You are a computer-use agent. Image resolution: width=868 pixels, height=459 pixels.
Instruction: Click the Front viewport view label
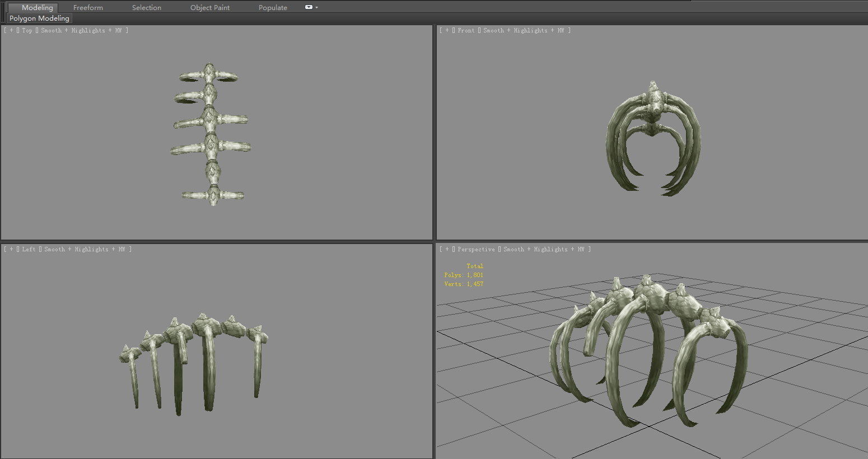point(466,31)
